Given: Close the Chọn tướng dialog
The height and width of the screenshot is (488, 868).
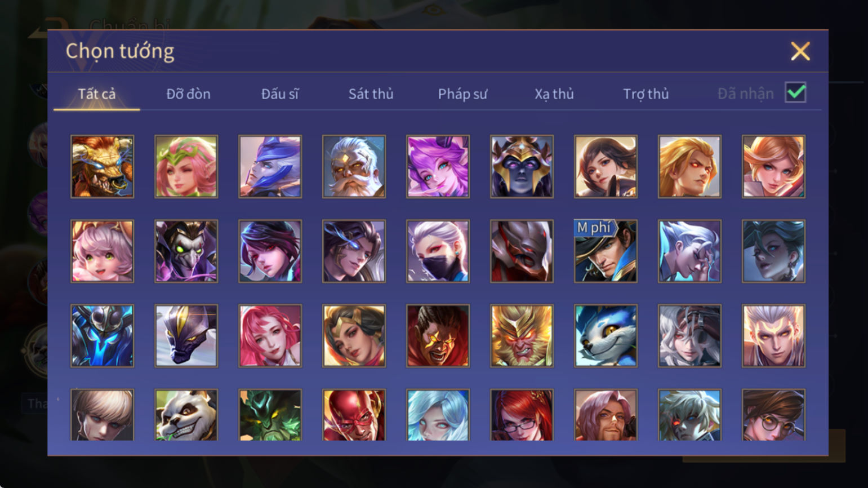Looking at the screenshot, I should [800, 51].
